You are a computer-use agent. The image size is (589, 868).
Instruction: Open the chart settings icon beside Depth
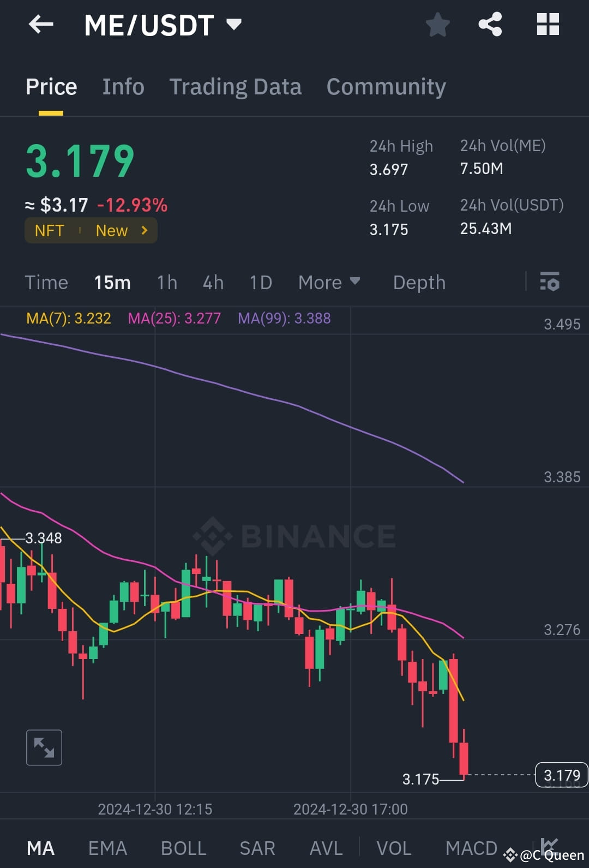pyautogui.click(x=550, y=282)
